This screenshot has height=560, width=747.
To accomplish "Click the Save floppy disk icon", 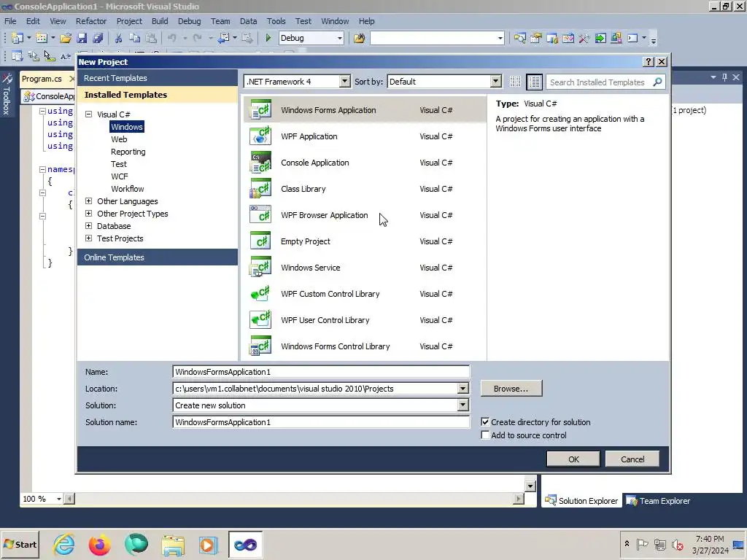I will click(x=82, y=38).
